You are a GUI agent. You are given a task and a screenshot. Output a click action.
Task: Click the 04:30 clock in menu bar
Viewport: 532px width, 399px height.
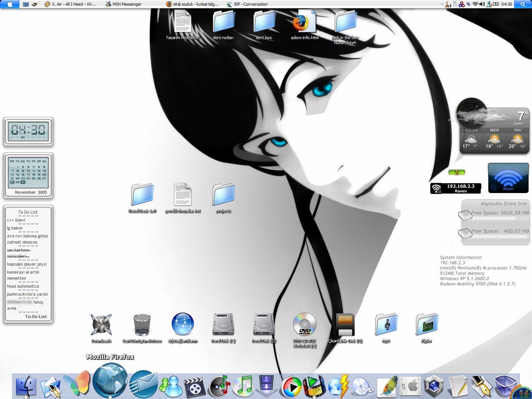(507, 4)
